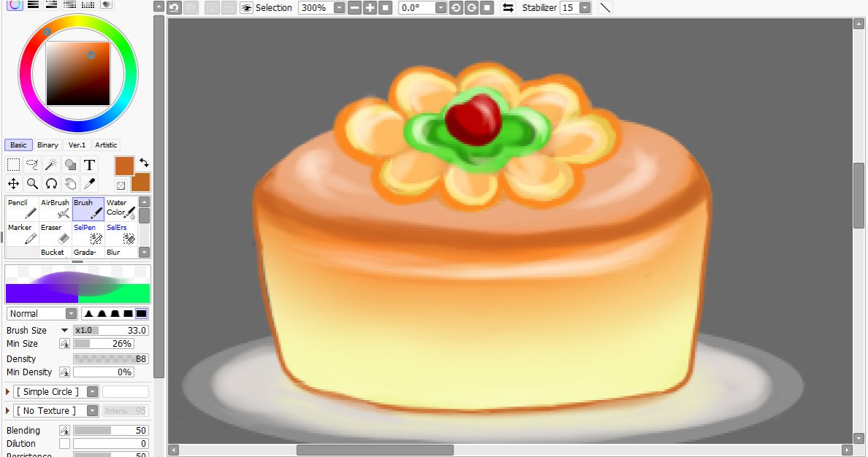The image size is (868, 457).
Task: Switch to the Binary tool tab
Action: point(47,145)
